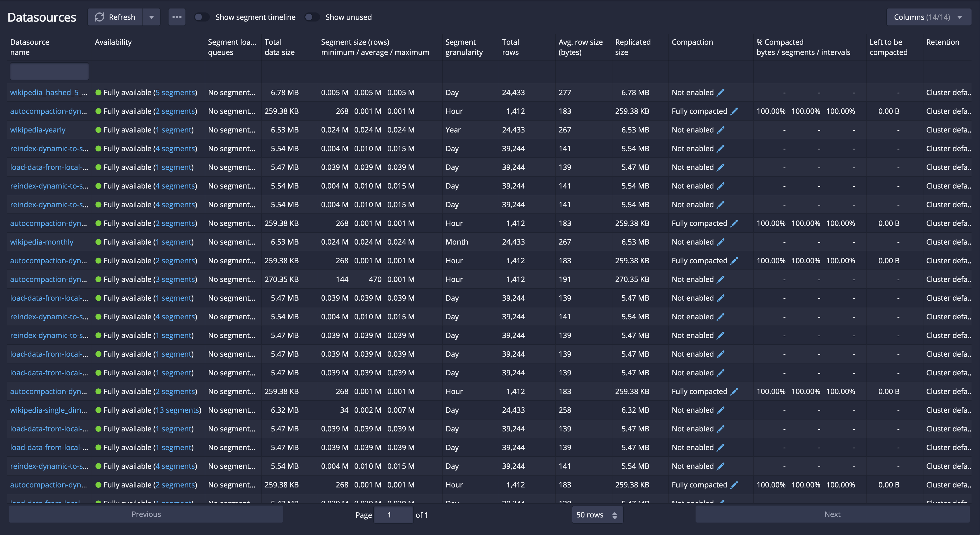Edit compaction for wikipedia-monthly datasource
The image size is (980, 535).
720,242
